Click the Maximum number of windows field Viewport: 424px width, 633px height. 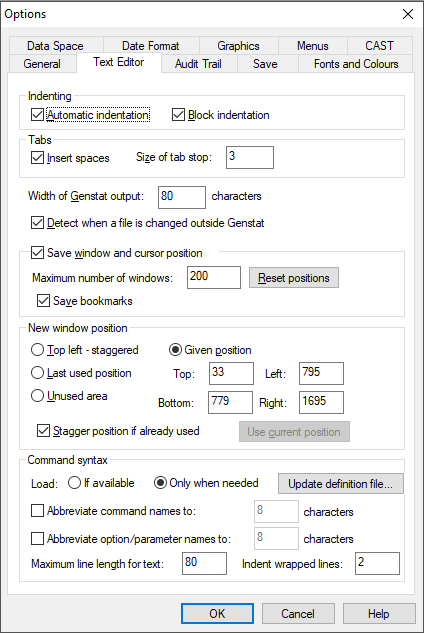tap(214, 277)
